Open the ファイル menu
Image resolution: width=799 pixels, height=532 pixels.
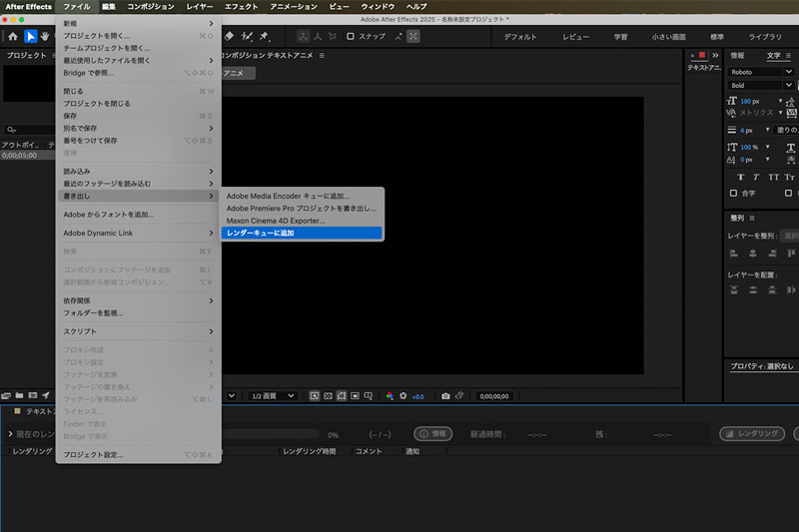(x=77, y=7)
